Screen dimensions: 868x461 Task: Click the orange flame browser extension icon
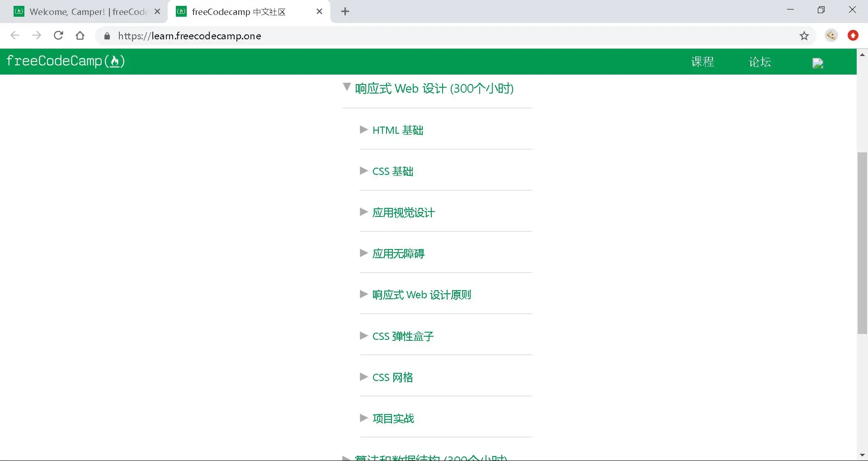pos(853,35)
